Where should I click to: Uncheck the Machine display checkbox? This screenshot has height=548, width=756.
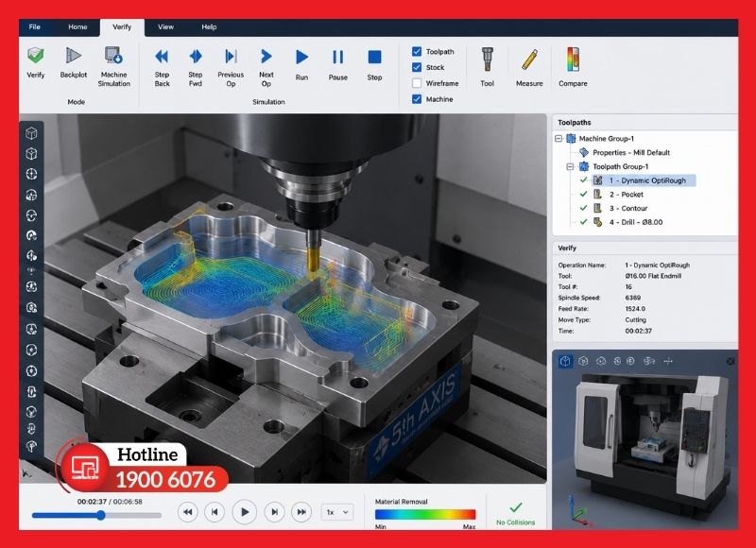click(417, 99)
